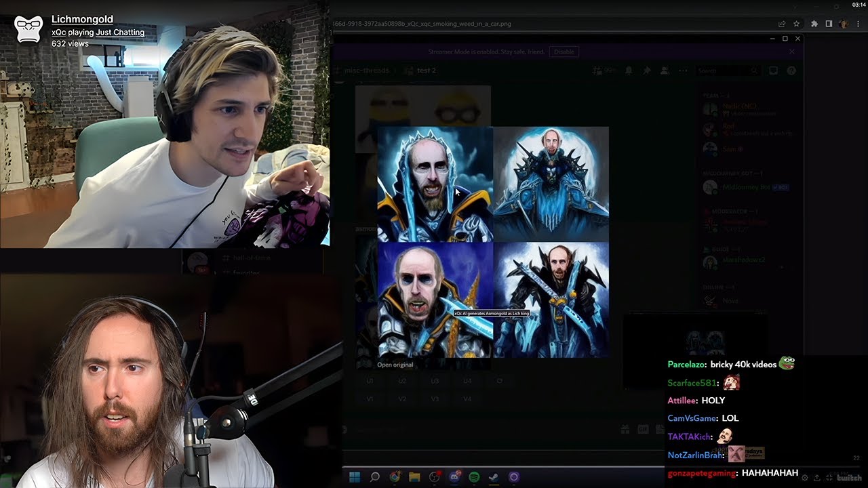Open Windows taskbar search

point(375,477)
